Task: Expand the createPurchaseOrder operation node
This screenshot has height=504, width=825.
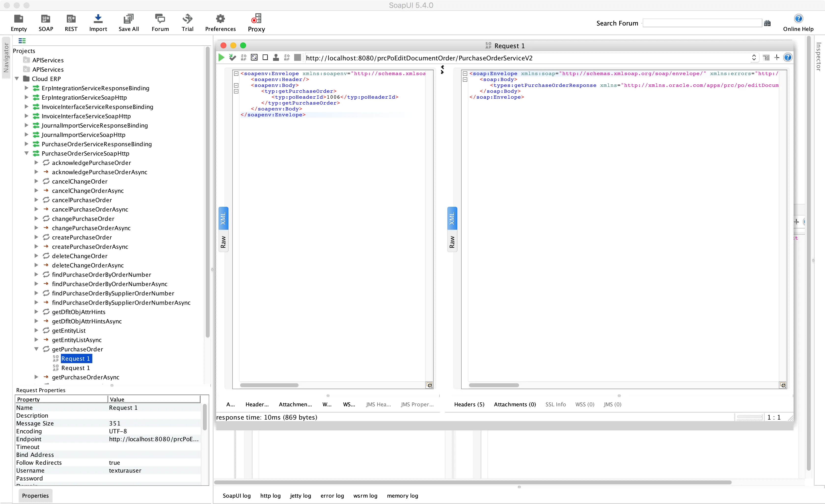Action: pos(37,237)
